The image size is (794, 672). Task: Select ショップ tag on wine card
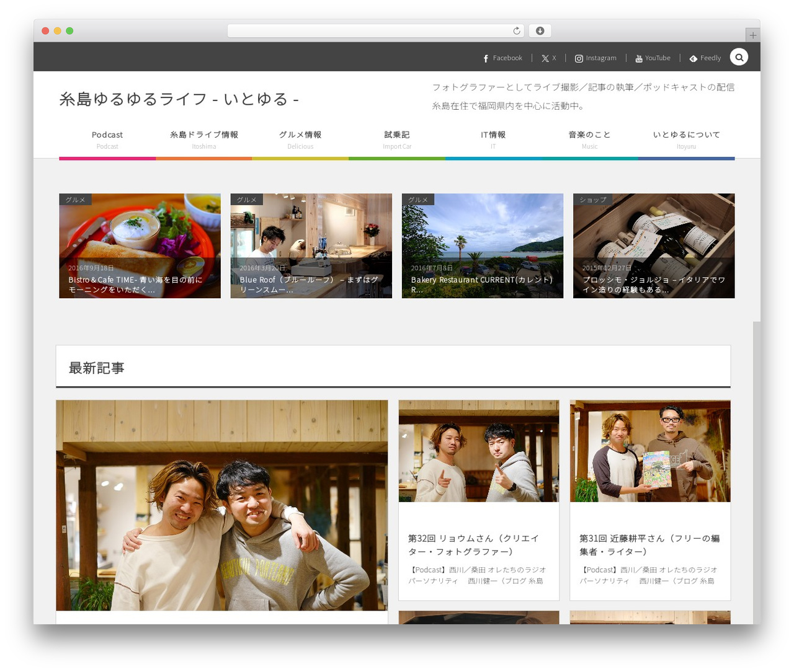point(593,200)
